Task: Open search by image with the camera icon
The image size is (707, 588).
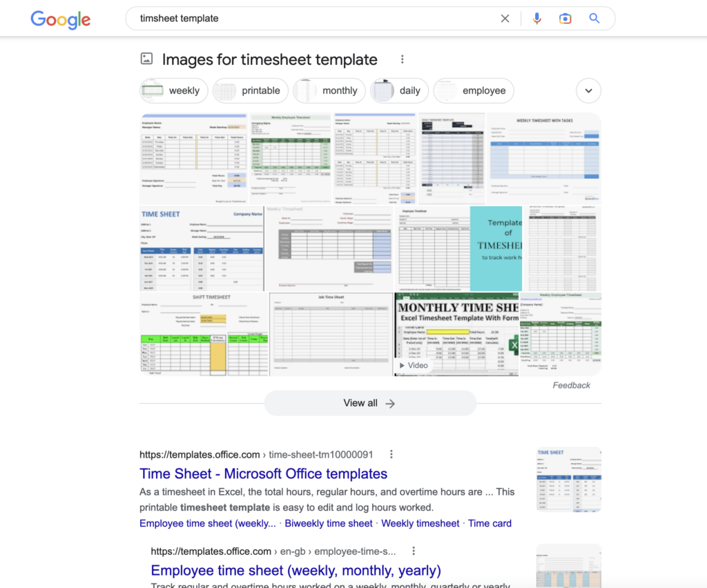Action: (x=565, y=18)
